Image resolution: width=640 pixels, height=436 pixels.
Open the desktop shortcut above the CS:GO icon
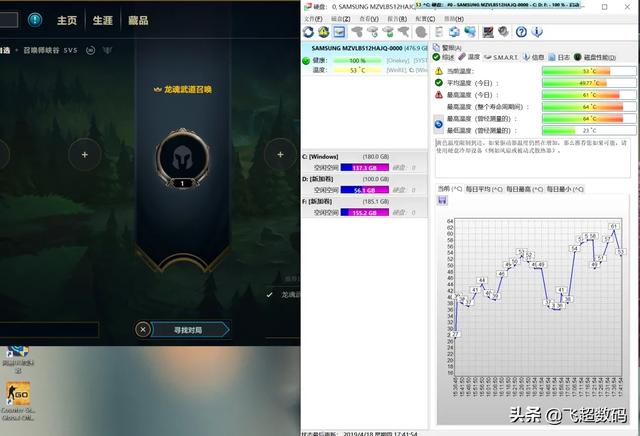(x=18, y=359)
